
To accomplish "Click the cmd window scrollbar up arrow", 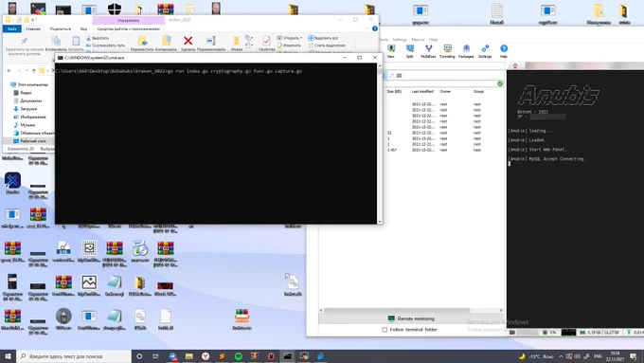I will pyautogui.click(x=380, y=65).
